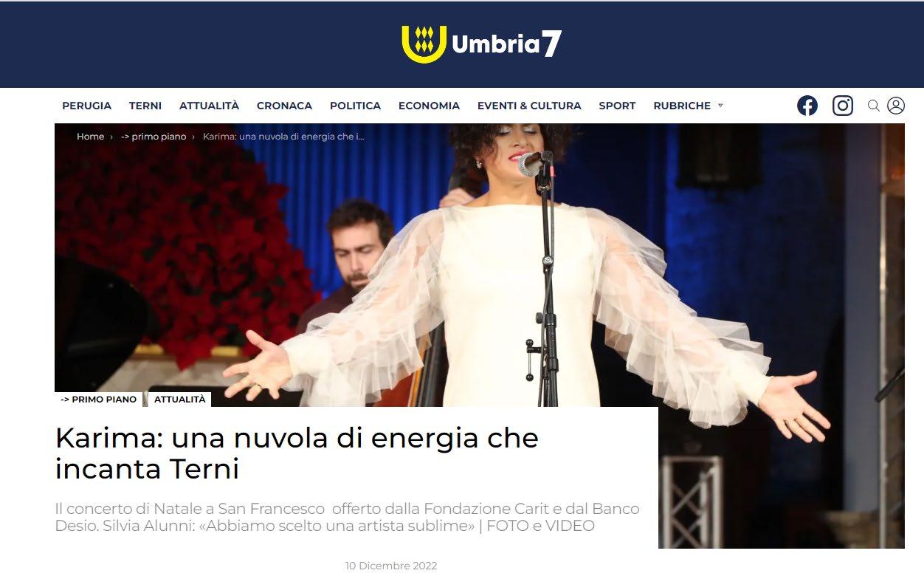Screen dimensions: 924x576
Task: Open the Umbria7 Instagram icon
Action: [x=843, y=106]
